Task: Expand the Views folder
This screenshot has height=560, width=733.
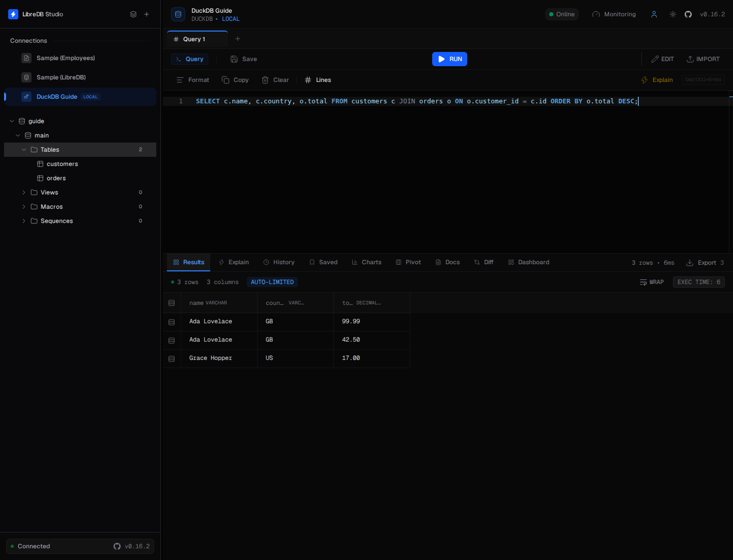Action: click(24, 192)
